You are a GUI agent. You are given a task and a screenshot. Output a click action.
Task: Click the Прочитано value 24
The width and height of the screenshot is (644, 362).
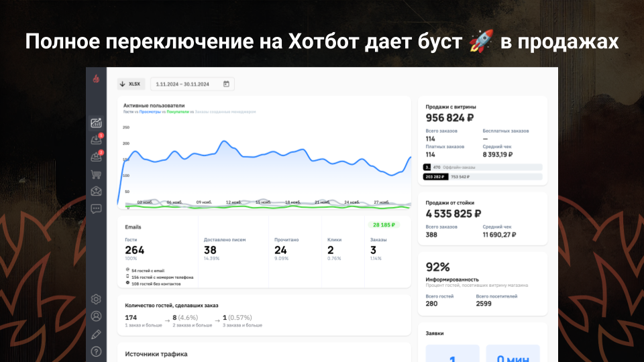click(x=280, y=250)
